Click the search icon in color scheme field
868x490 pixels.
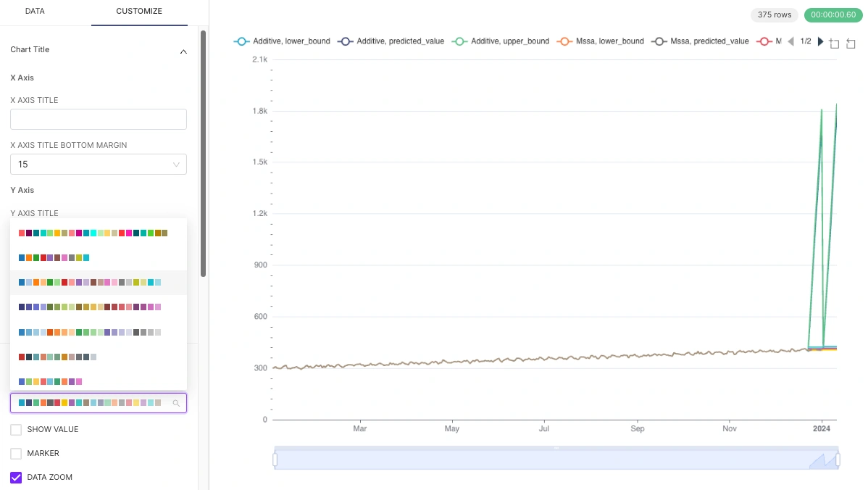(x=176, y=403)
